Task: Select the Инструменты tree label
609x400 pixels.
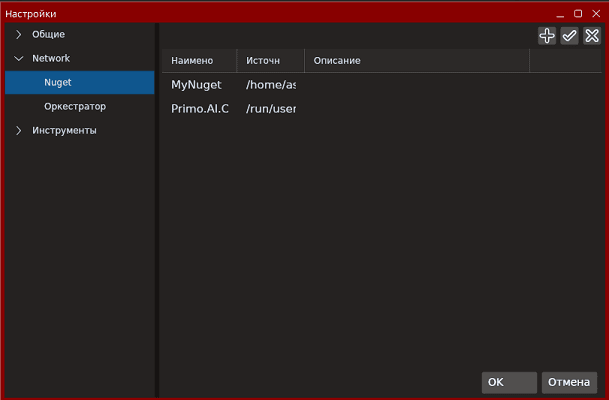Action: click(64, 130)
